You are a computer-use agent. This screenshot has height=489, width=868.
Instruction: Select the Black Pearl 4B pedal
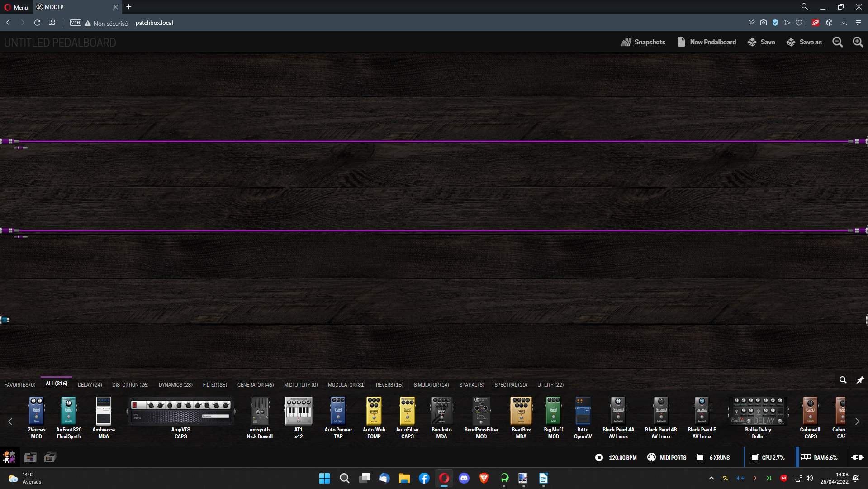(x=661, y=417)
